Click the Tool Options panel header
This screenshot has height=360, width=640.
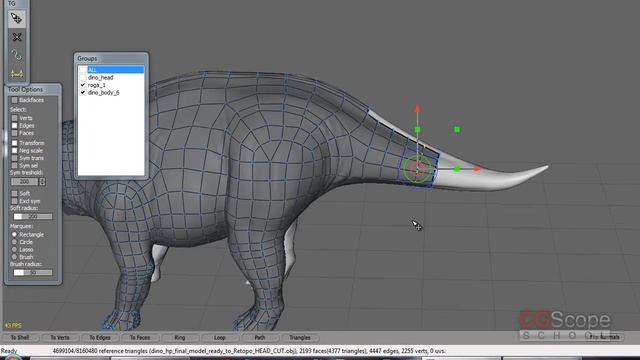(33, 89)
